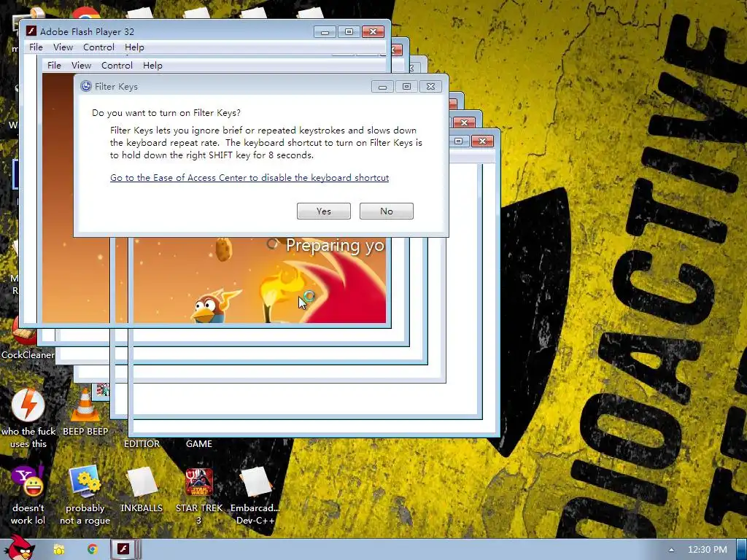Click Yes in the Filter Keys dialog
Image resolution: width=747 pixels, height=560 pixels.
(x=323, y=211)
